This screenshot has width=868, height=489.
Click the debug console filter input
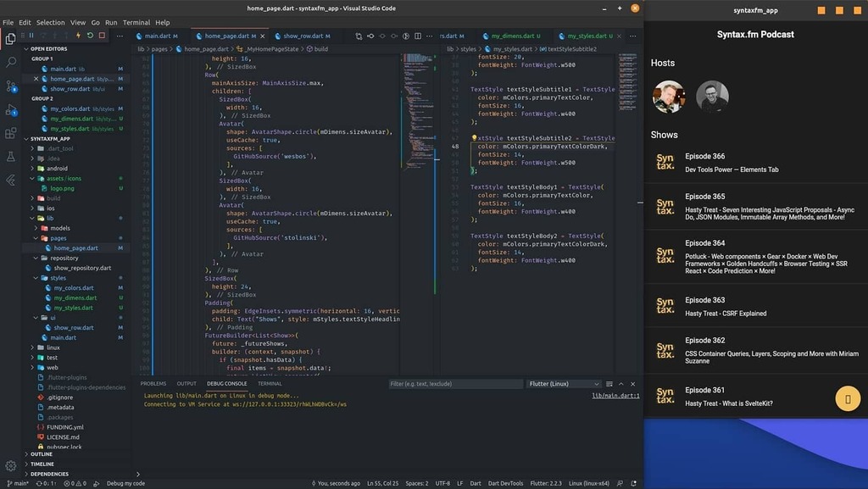coord(455,384)
